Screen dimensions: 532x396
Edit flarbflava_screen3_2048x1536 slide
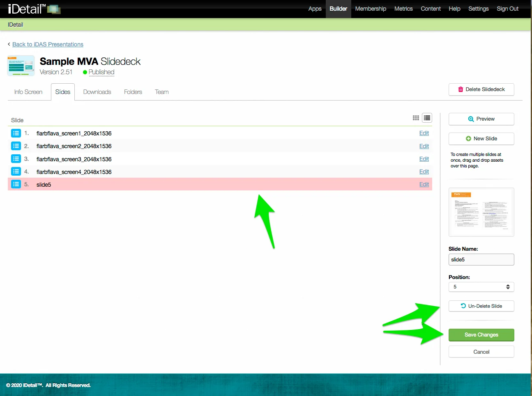pos(424,159)
